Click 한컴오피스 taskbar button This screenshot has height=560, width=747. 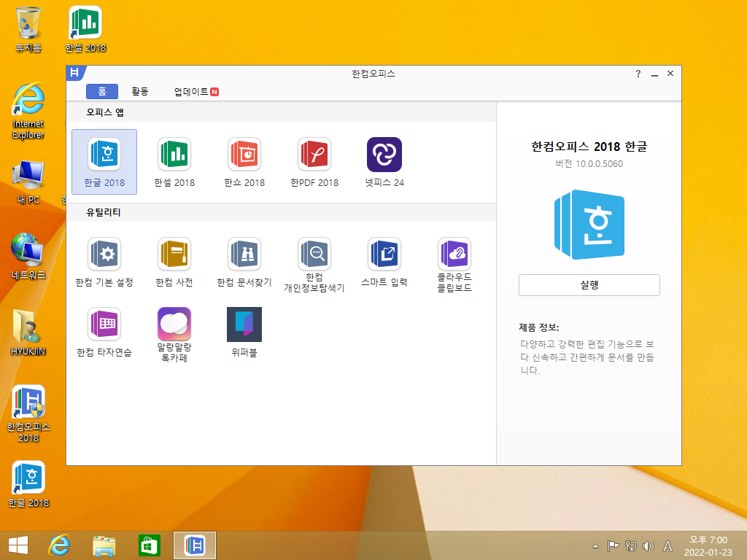tap(194, 545)
